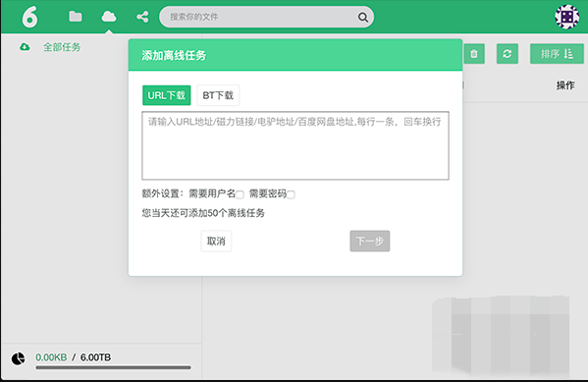Click the storage usage progress bar
This screenshot has width=588, height=382.
(x=113, y=367)
